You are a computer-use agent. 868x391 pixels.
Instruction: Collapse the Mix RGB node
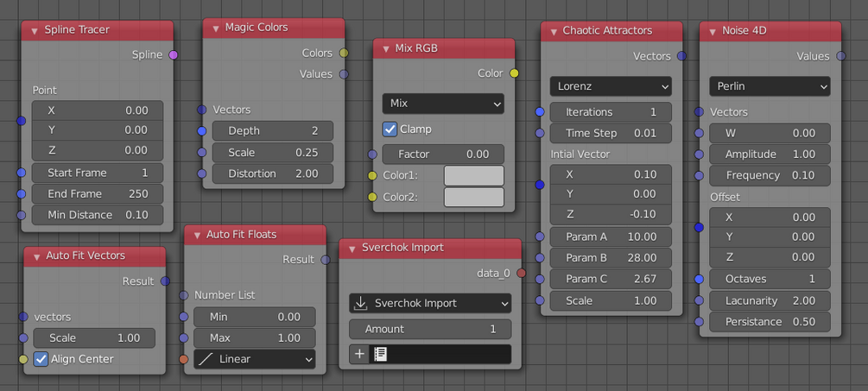click(385, 49)
